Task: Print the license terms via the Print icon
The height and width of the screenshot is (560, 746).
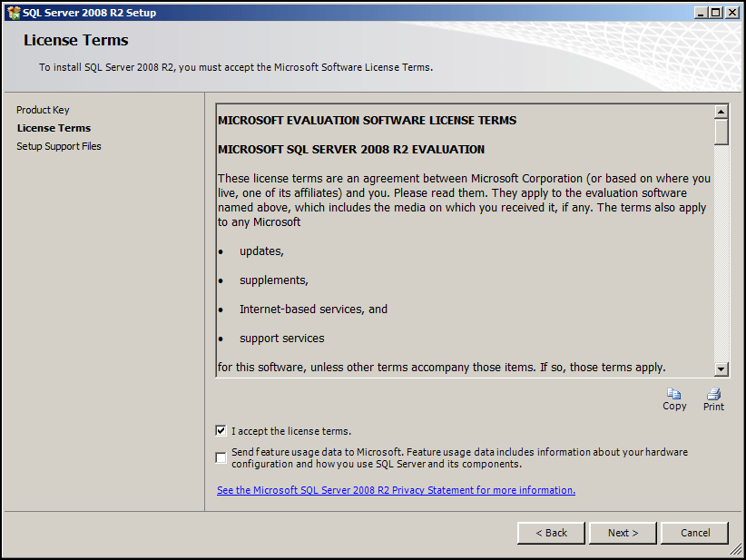Action: point(713,394)
